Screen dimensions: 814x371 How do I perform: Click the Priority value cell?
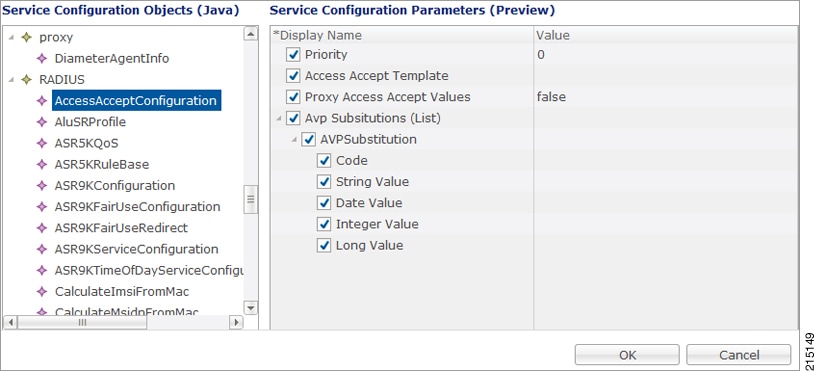click(666, 54)
